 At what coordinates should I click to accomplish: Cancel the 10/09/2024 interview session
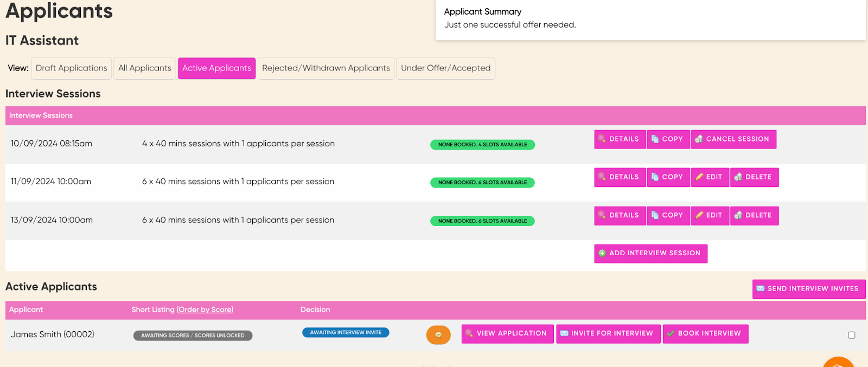pyautogui.click(x=733, y=139)
